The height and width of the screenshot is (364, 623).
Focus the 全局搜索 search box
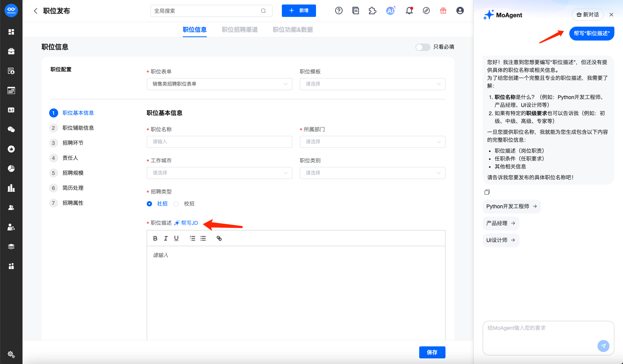click(x=211, y=11)
